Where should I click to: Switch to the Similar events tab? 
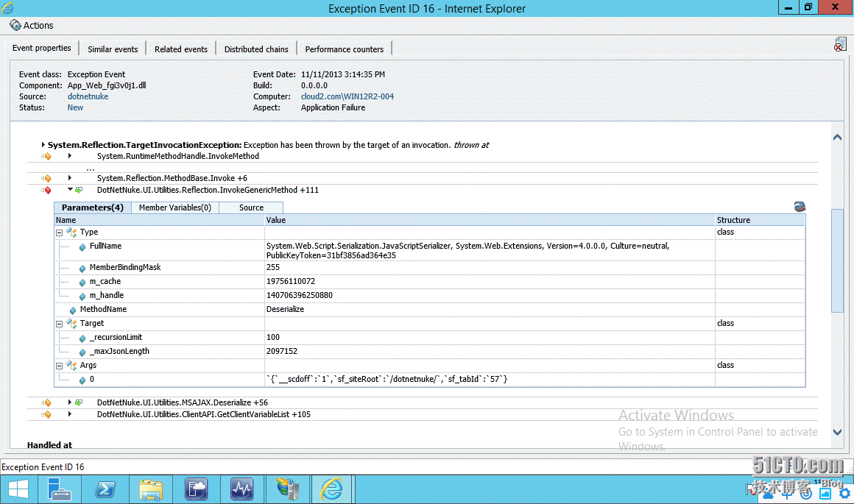pos(113,49)
